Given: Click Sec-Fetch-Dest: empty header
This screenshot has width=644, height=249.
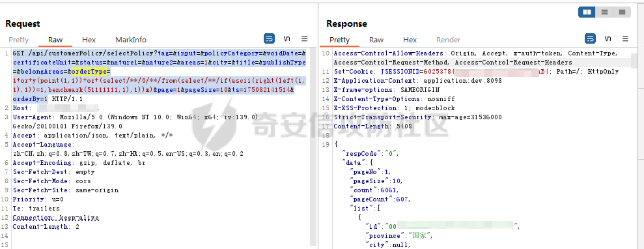Looking at the screenshot, I should pos(53,171).
